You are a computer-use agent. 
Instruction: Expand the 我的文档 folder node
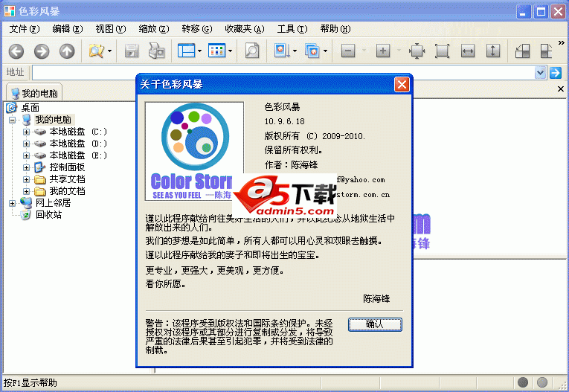[26, 191]
